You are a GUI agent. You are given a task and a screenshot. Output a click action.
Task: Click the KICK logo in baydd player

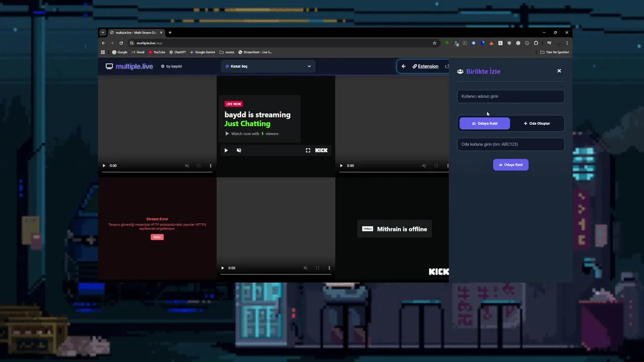coord(321,150)
